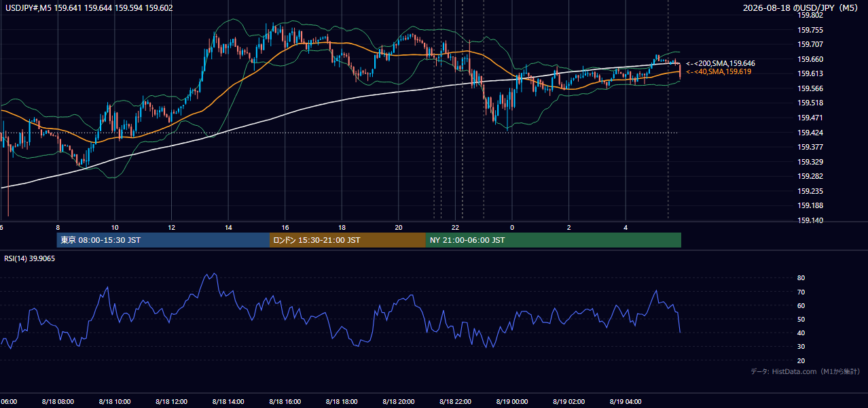The height and width of the screenshot is (408, 868).
Task: Click price axis label 159.802
Action: click(x=810, y=15)
